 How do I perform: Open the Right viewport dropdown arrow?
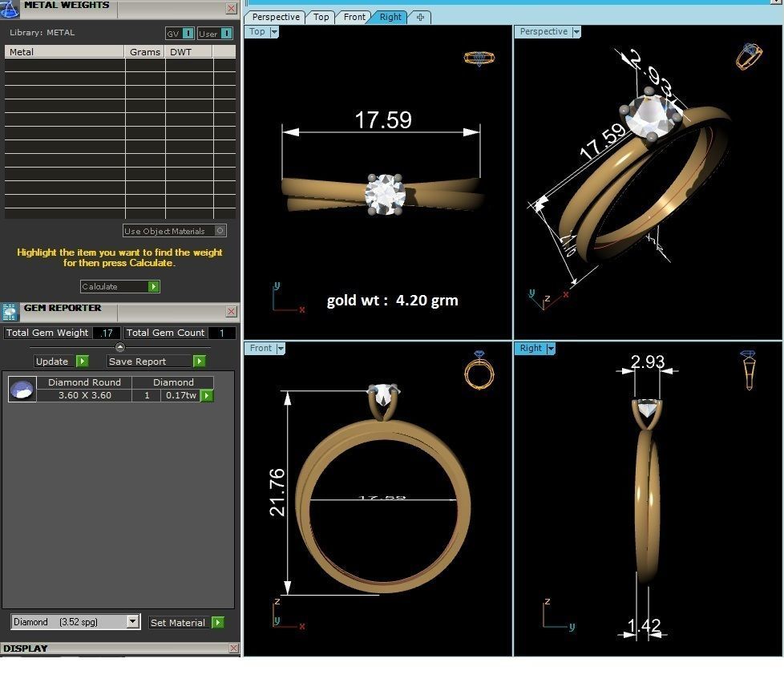[x=551, y=349]
